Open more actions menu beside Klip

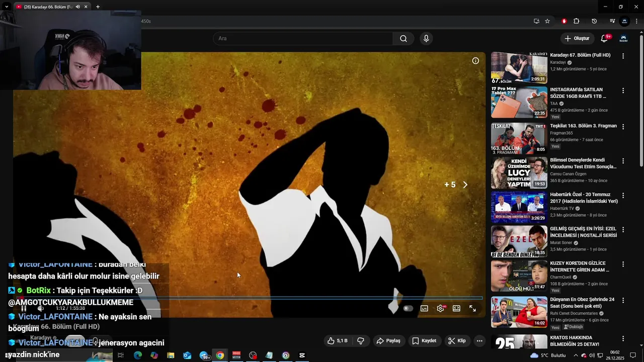[479, 341]
